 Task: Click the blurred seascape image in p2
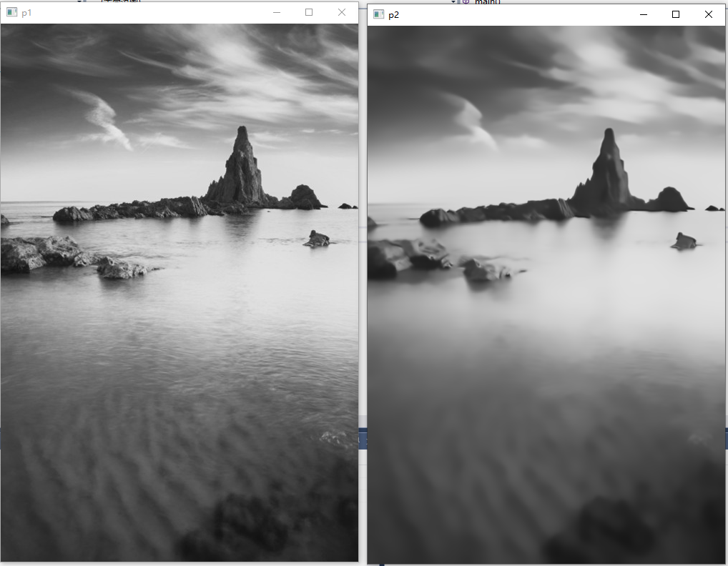546,294
